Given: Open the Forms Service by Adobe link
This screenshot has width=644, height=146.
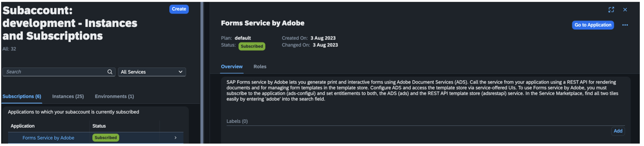Looking at the screenshot, I should 49,138.
